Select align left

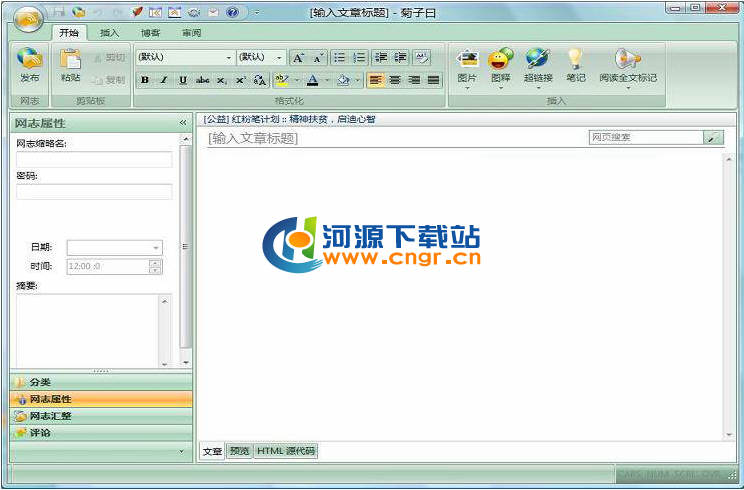tap(375, 80)
